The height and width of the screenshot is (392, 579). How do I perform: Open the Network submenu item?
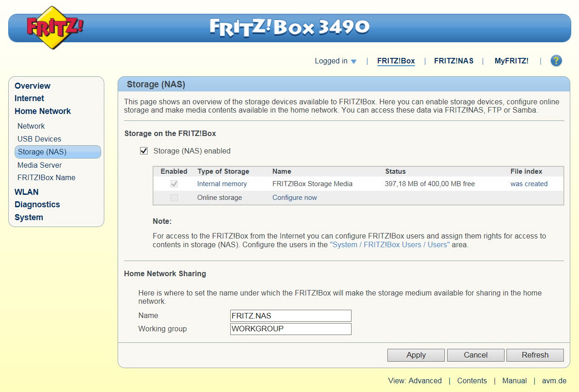point(31,126)
